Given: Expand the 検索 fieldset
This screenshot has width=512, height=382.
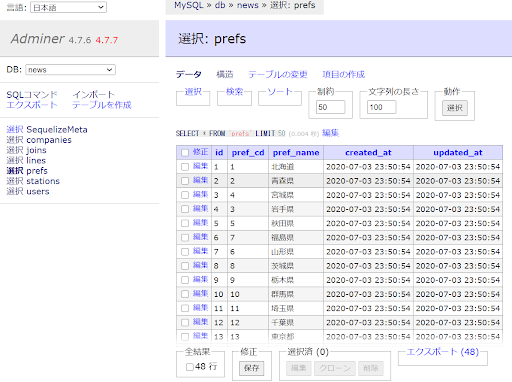Looking at the screenshot, I should 234,92.
